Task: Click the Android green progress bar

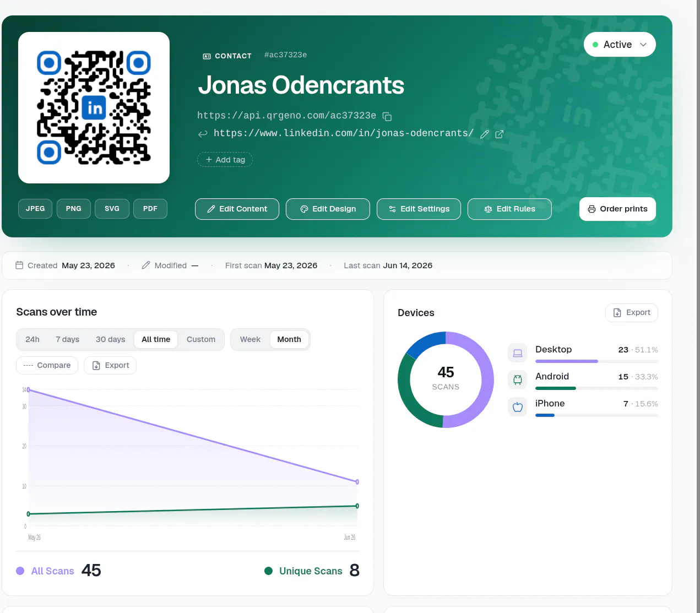Action: click(x=556, y=388)
